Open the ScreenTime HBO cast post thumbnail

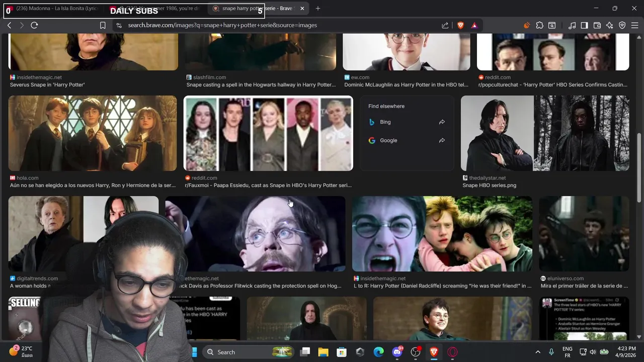click(584, 318)
